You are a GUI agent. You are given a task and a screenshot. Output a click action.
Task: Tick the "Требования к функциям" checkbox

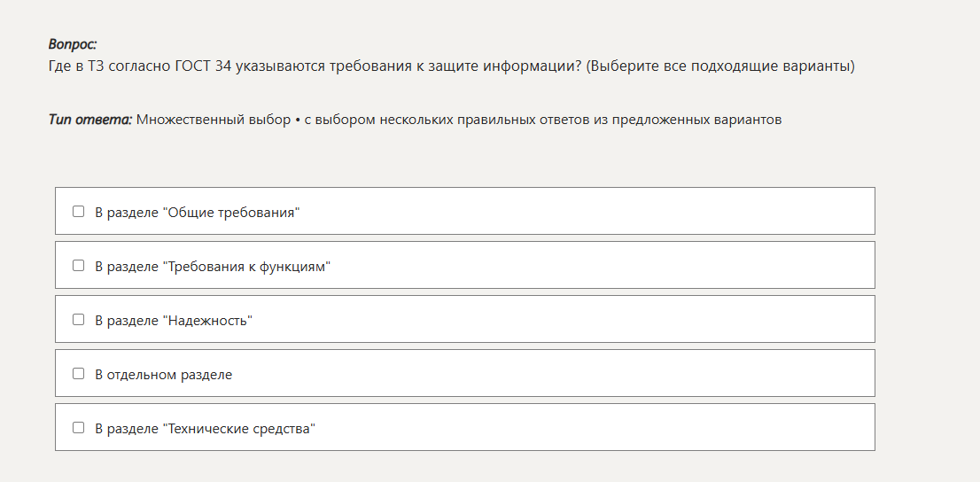[x=79, y=266]
